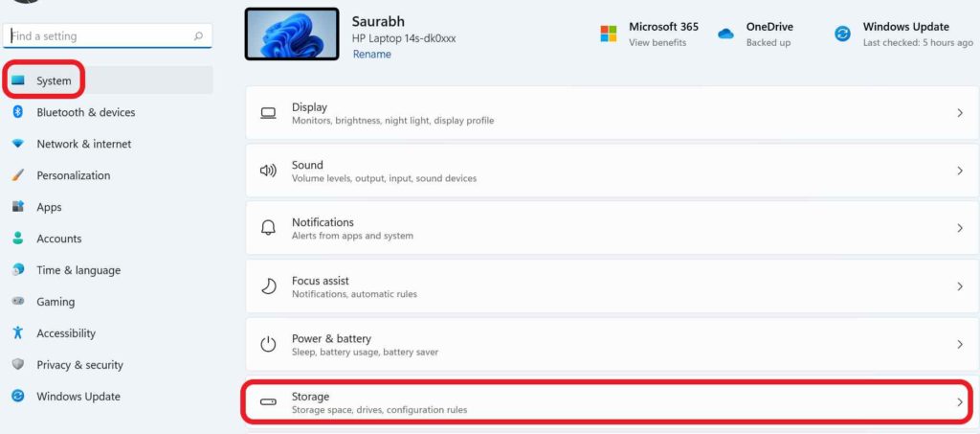The image size is (980, 434).
Task: Click the Windows Update sync icon in header
Action: (842, 34)
